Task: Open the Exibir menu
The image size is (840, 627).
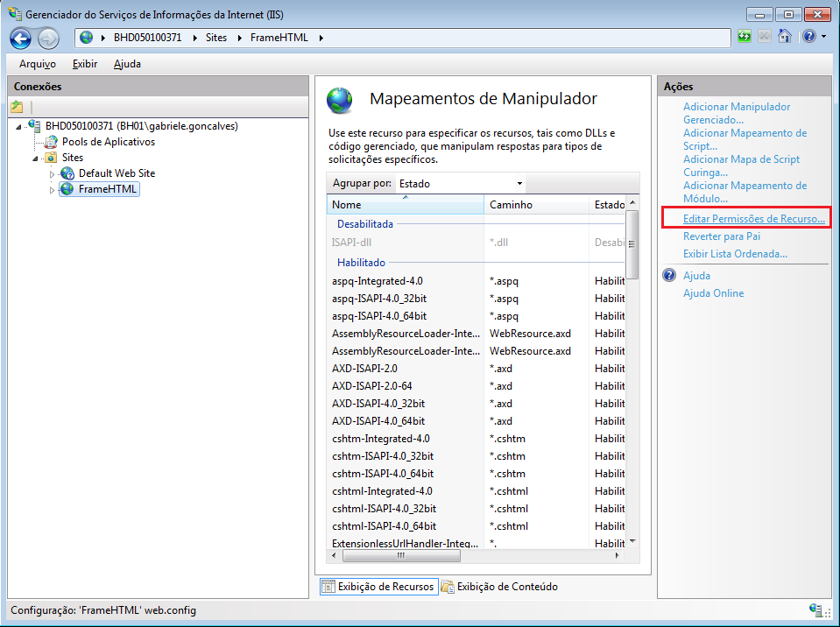Action: [85, 64]
